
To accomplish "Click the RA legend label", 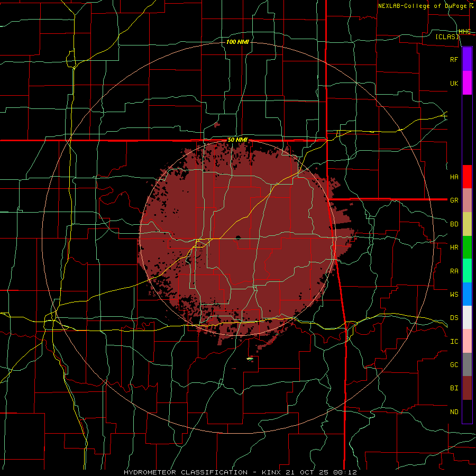I will (x=454, y=271).
